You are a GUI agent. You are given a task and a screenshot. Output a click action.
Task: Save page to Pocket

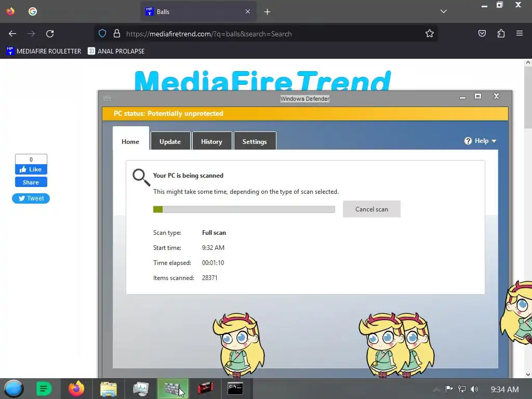482,33
